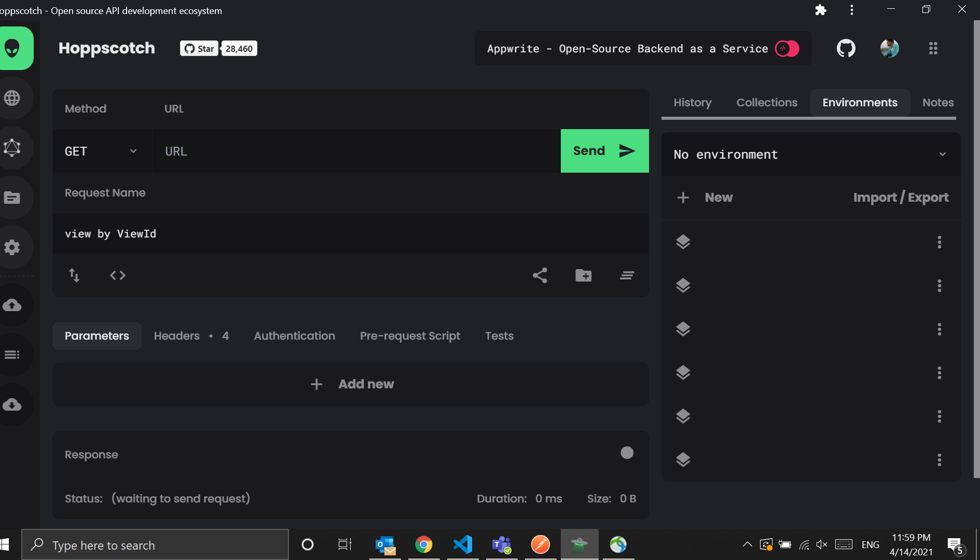
Task: Open Google Chrome from the taskbar
Action: pyautogui.click(x=423, y=544)
